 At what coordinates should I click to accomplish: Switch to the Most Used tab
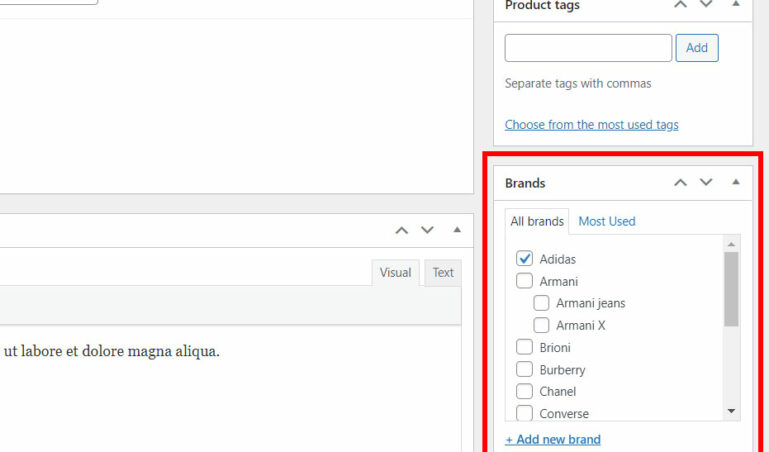(607, 222)
